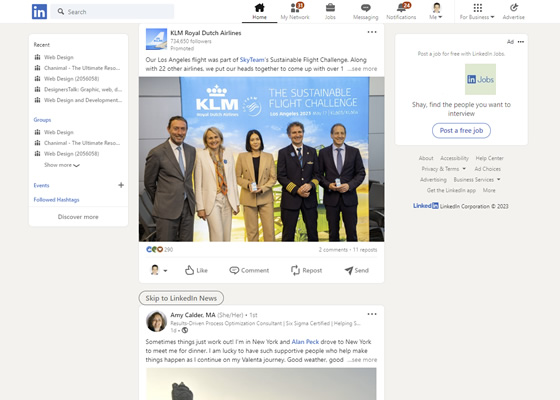The width and height of the screenshot is (560, 400).
Task: Open My Network tab
Action: [295, 11]
